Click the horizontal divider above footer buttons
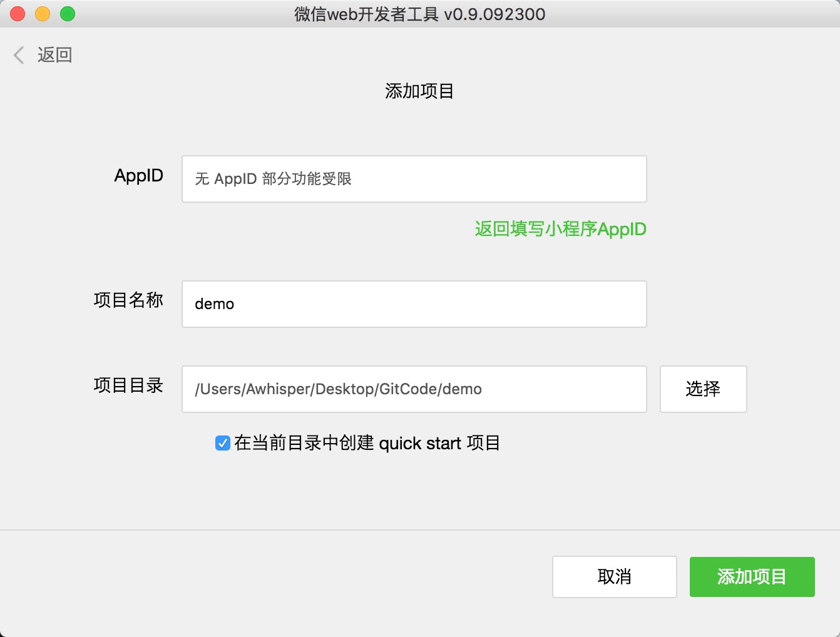This screenshot has width=840, height=637. [x=419, y=530]
